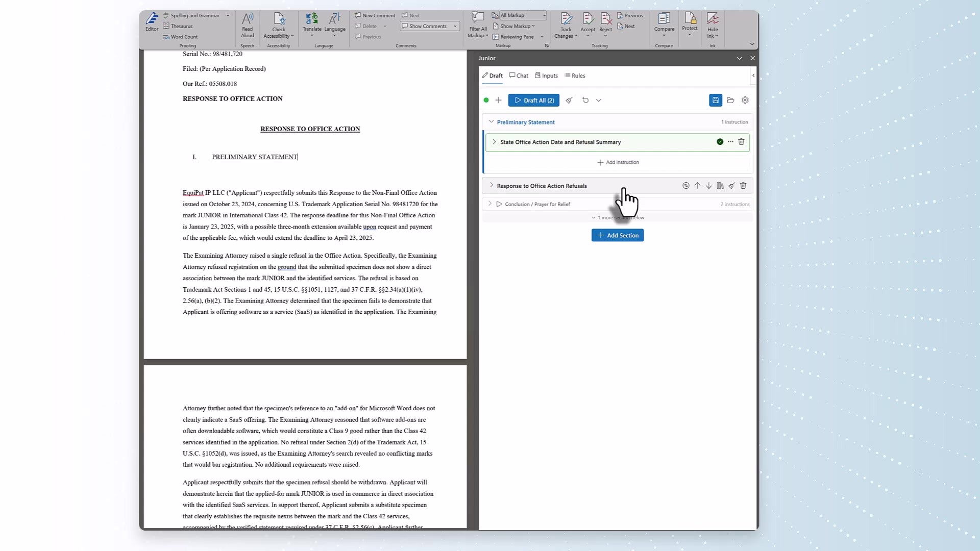Toggle Track Changes in the ribbon
The width and height of the screenshot is (980, 551).
pos(566,20)
